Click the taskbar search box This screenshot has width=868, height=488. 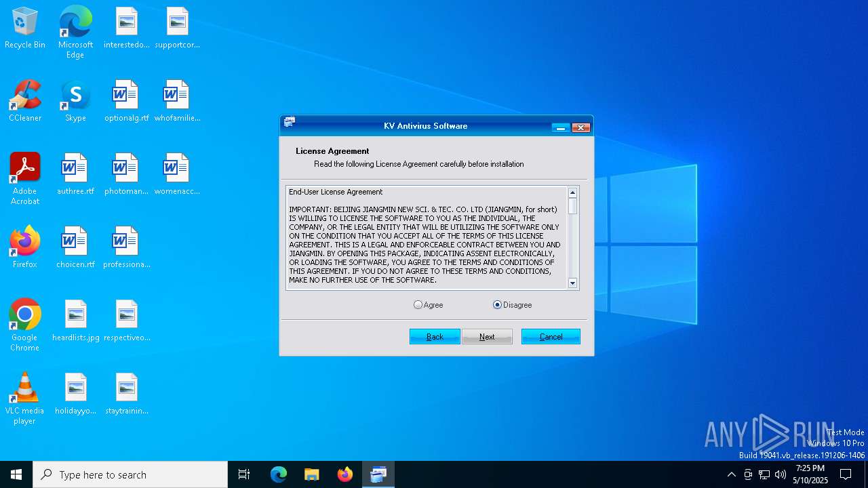[130, 474]
